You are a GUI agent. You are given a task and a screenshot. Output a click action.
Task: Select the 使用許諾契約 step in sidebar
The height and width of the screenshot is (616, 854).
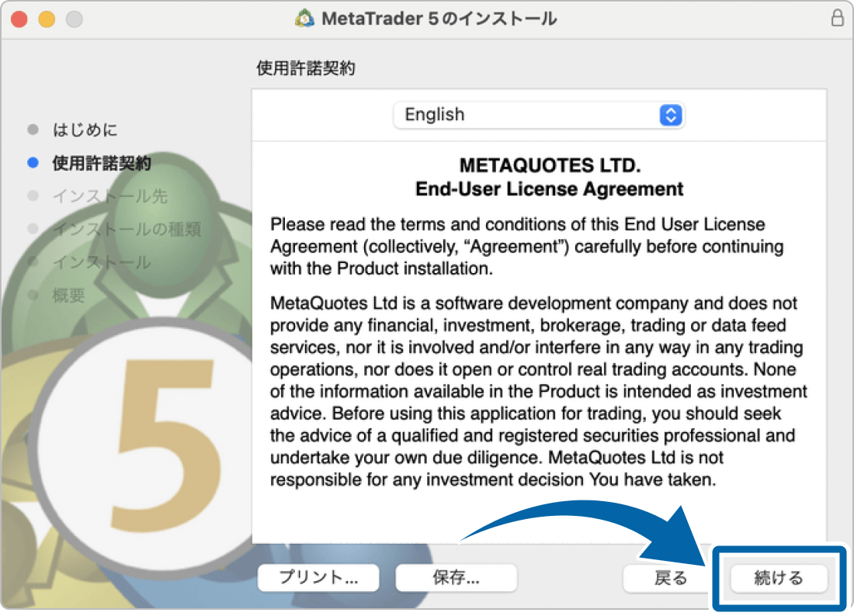101,163
